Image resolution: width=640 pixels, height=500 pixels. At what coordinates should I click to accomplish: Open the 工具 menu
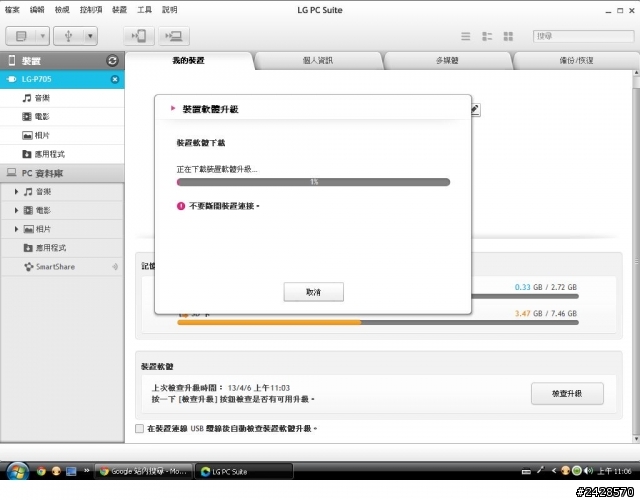click(x=144, y=10)
